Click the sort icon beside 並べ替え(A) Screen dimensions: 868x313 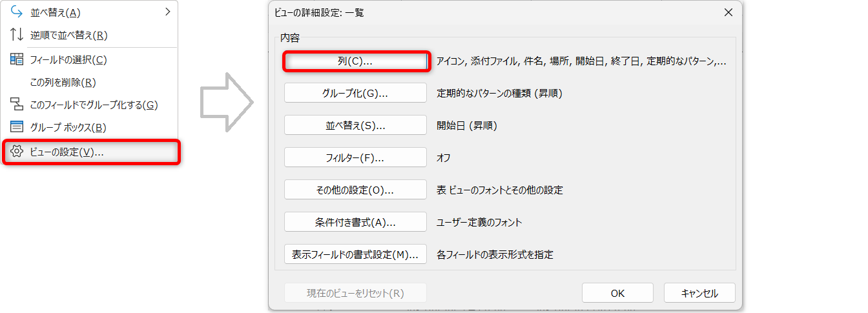[17, 12]
